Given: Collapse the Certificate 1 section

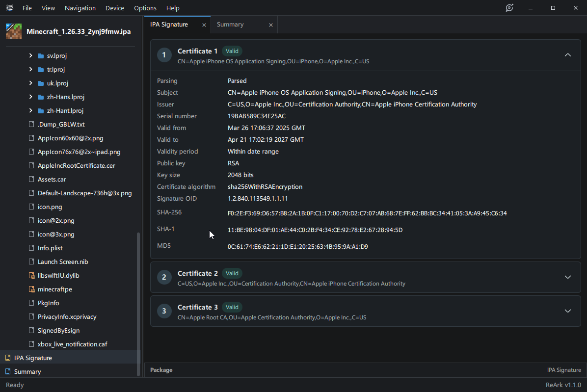Looking at the screenshot, I should coord(567,55).
